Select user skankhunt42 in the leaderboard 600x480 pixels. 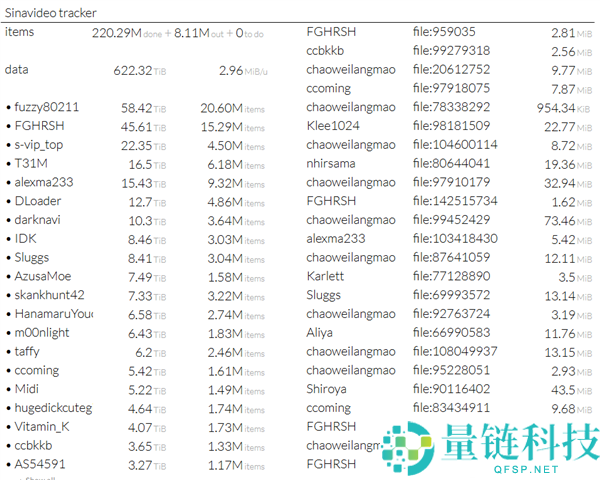point(49,295)
